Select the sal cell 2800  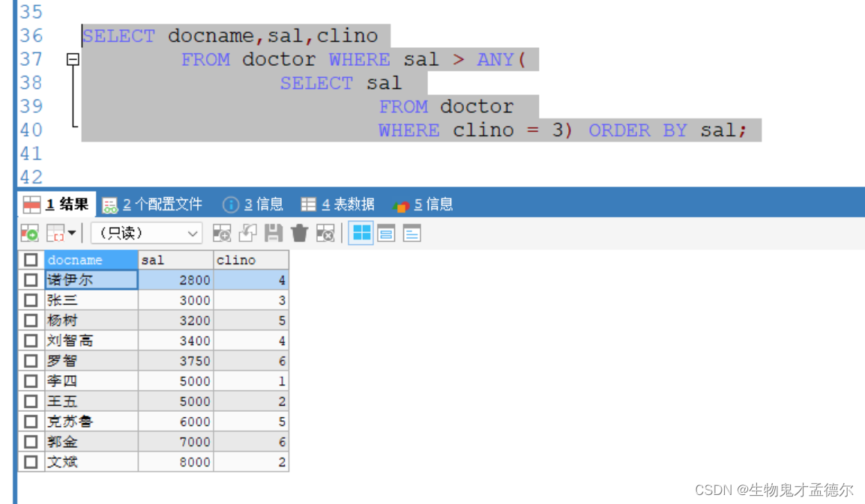(x=175, y=280)
